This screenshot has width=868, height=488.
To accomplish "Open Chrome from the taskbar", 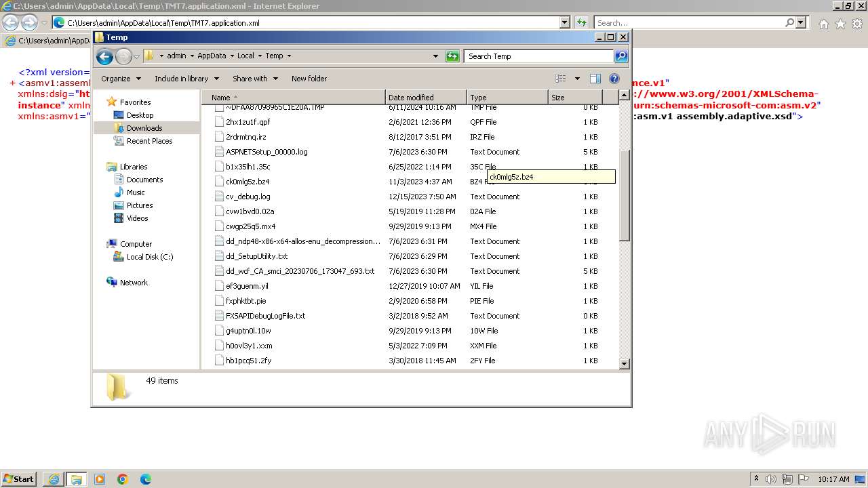I will (123, 479).
